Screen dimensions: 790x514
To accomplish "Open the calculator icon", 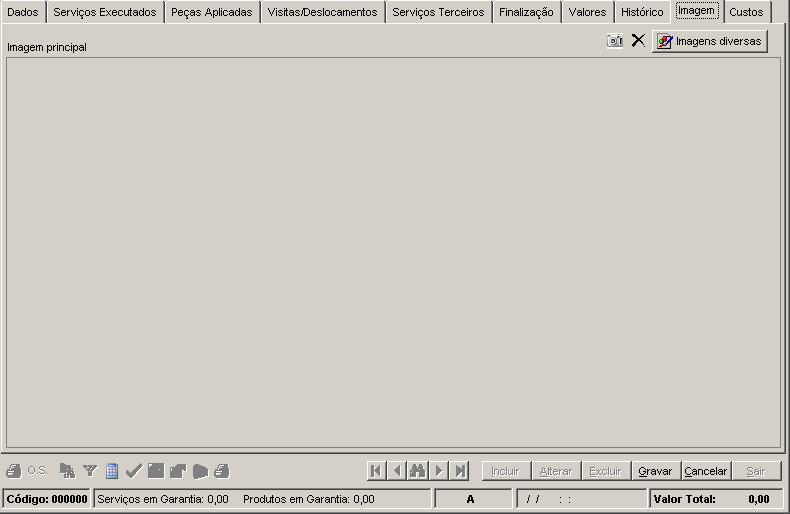I will (112, 471).
